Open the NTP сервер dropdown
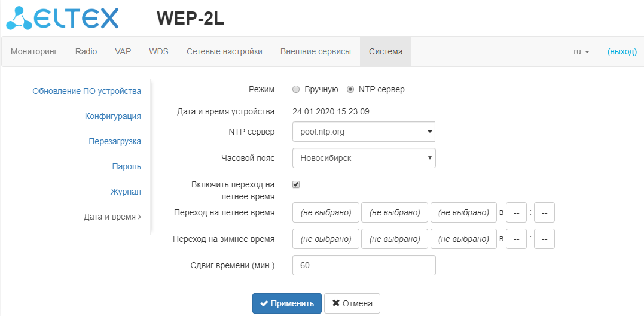The image size is (644, 316). coord(364,132)
